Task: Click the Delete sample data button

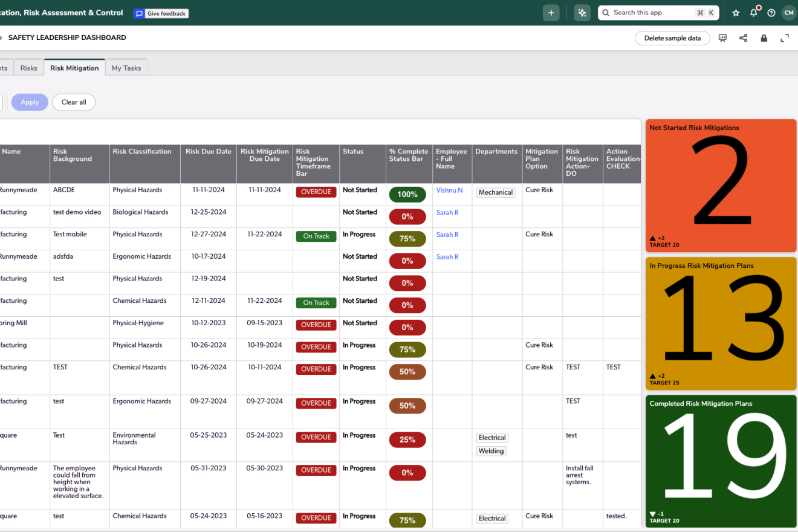Action: (x=672, y=38)
